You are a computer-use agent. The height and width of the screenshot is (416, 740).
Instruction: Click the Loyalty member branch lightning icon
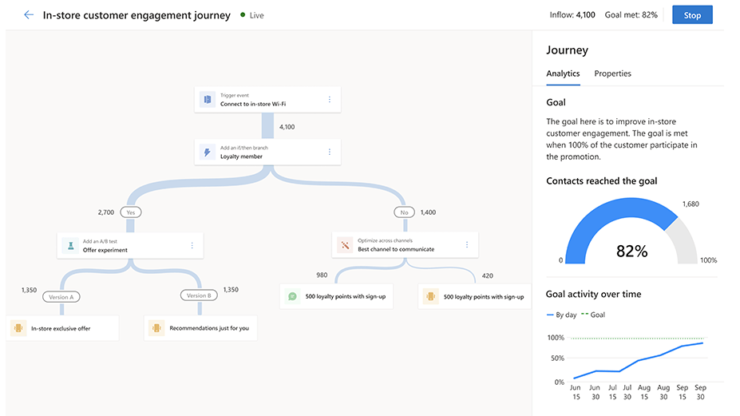pyautogui.click(x=207, y=152)
